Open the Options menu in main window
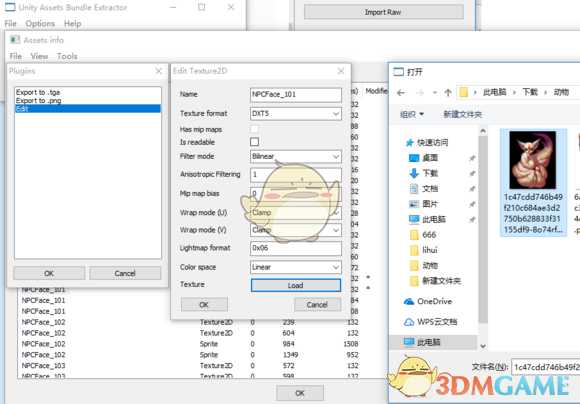Viewport: 580px width, 404px height. point(40,24)
